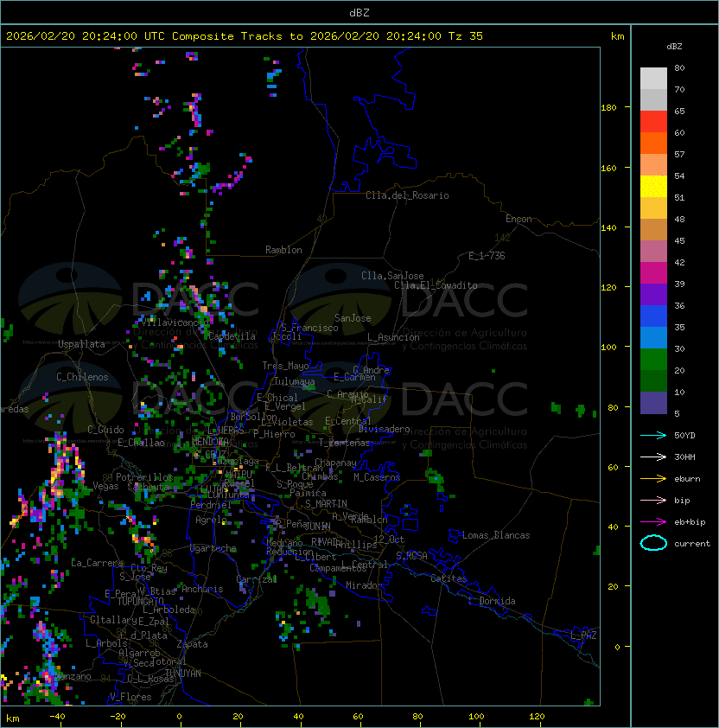Select the 70-80 dBZ light gray swatch

point(653,79)
